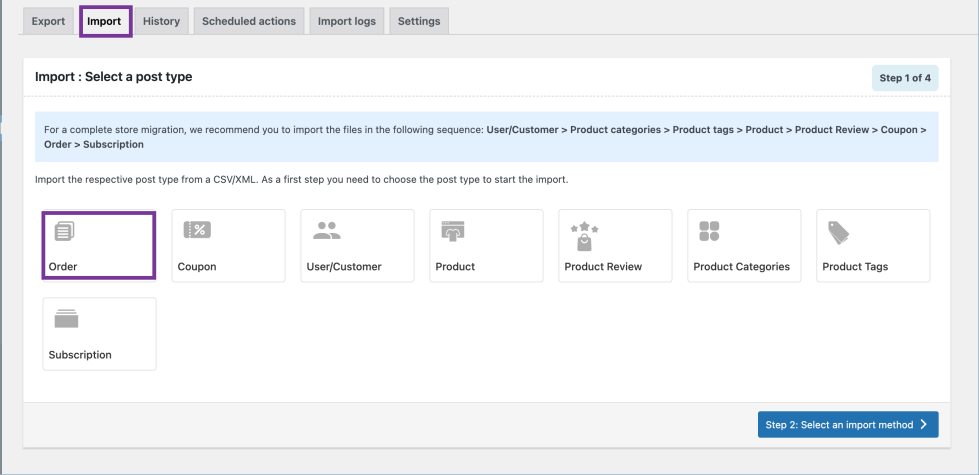979x475 pixels.
Task: Click the Subscription post type label
Action: click(x=80, y=355)
